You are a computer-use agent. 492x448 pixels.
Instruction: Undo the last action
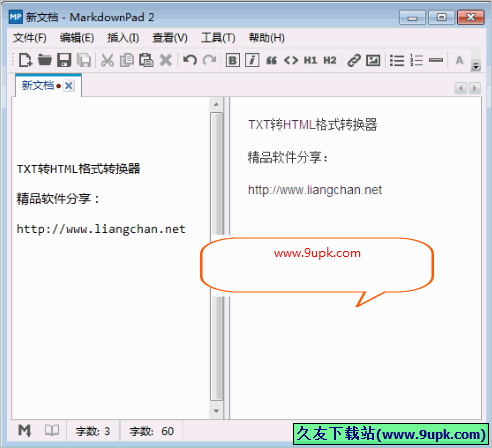click(190, 60)
